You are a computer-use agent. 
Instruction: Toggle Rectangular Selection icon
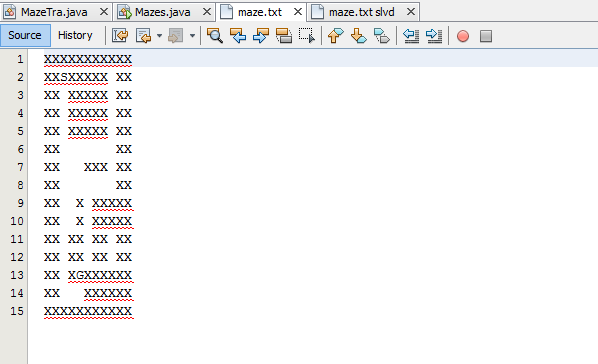pos(307,36)
